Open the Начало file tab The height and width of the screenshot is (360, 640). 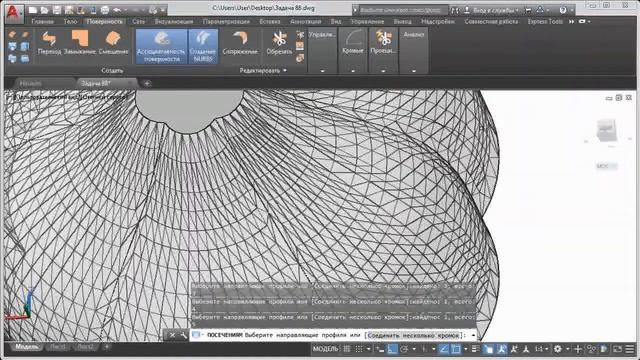pos(31,83)
